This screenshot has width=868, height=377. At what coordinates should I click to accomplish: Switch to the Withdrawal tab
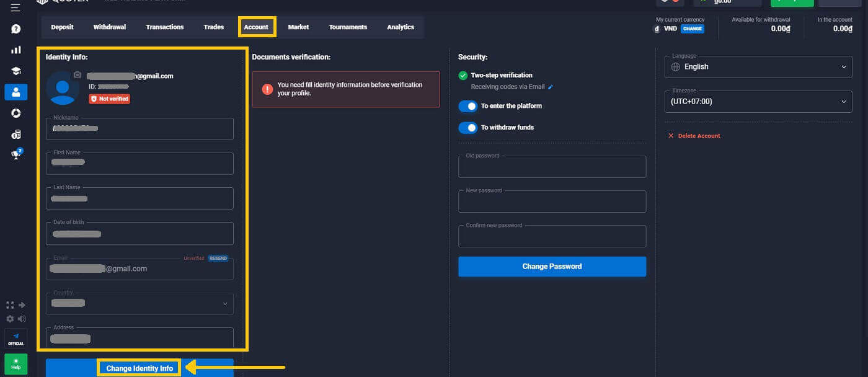click(x=110, y=27)
